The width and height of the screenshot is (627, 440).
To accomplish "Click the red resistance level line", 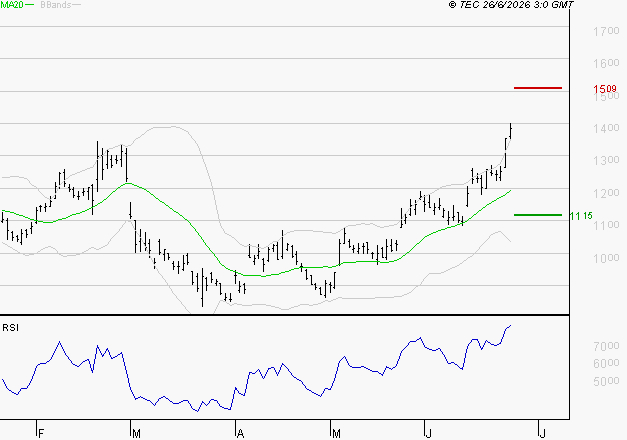I will [538, 88].
